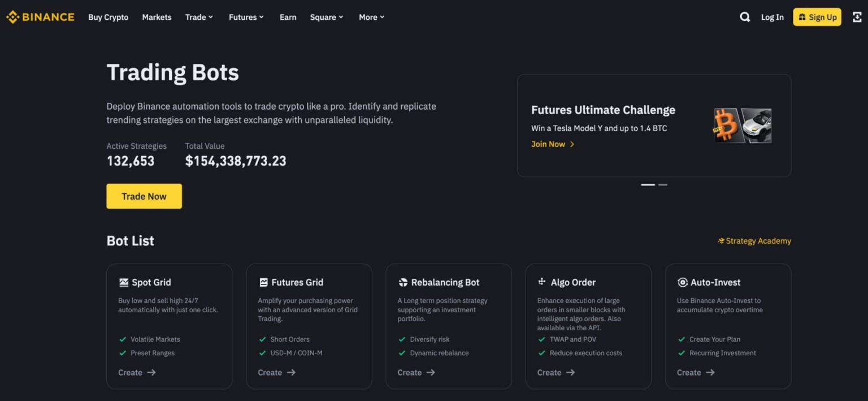Click the yellow Sign Up button
This screenshot has height=401, width=868.
817,17
